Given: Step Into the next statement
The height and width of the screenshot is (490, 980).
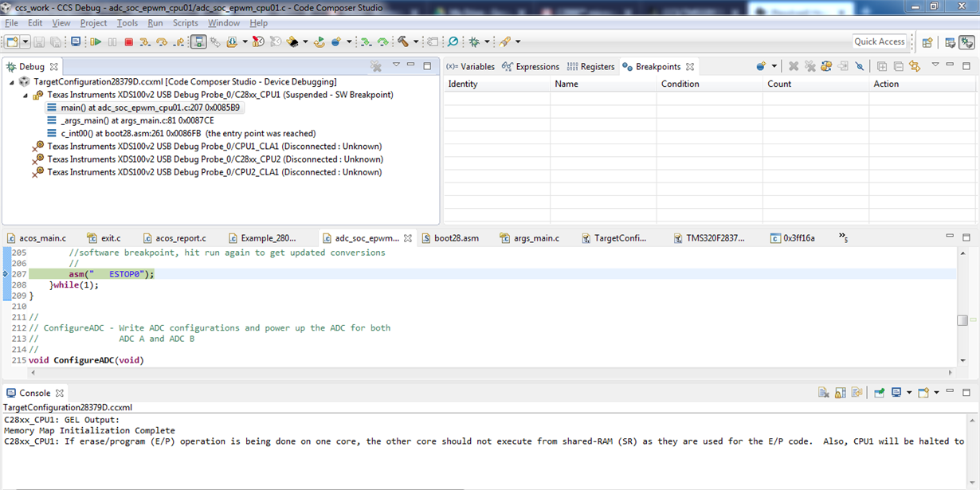Looking at the screenshot, I should 144,41.
